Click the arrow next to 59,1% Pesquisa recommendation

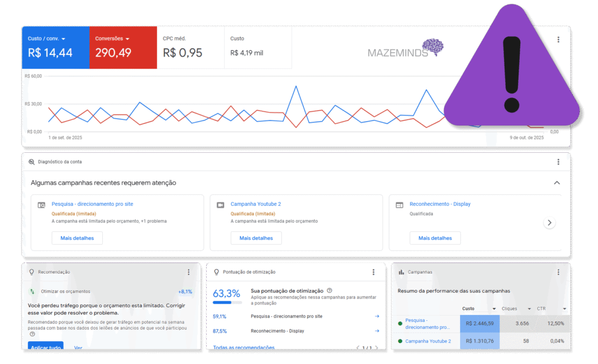(377, 316)
